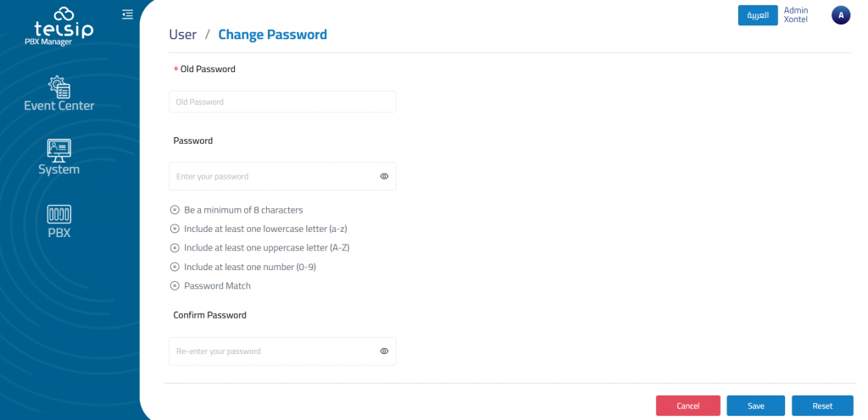This screenshot has height=420, width=868.
Task: Click the Telsip PBX Manager logo
Action: 59,27
